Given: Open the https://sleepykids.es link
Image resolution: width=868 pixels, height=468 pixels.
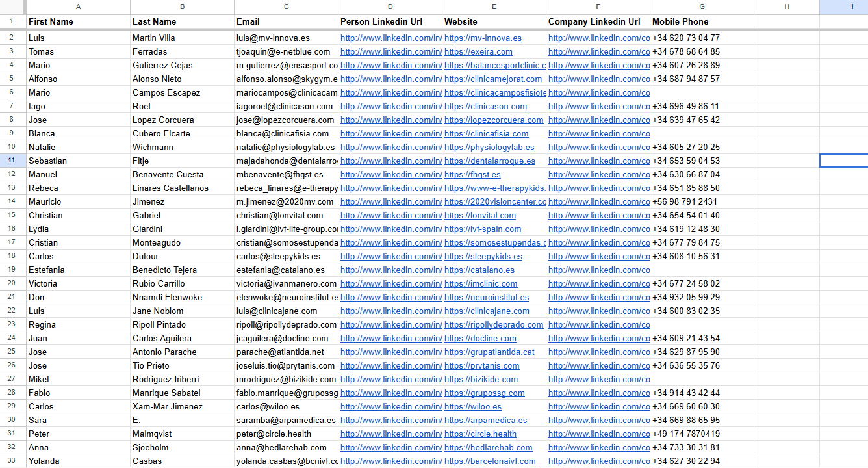Looking at the screenshot, I should 483,256.
